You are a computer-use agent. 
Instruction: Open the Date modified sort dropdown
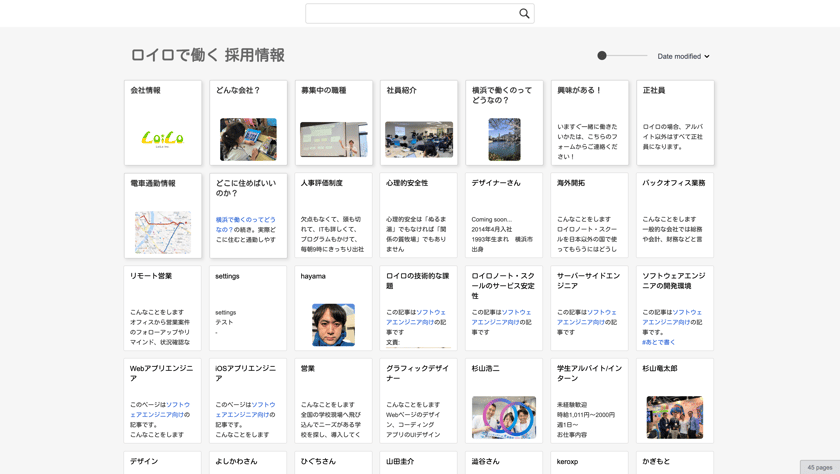tap(683, 56)
